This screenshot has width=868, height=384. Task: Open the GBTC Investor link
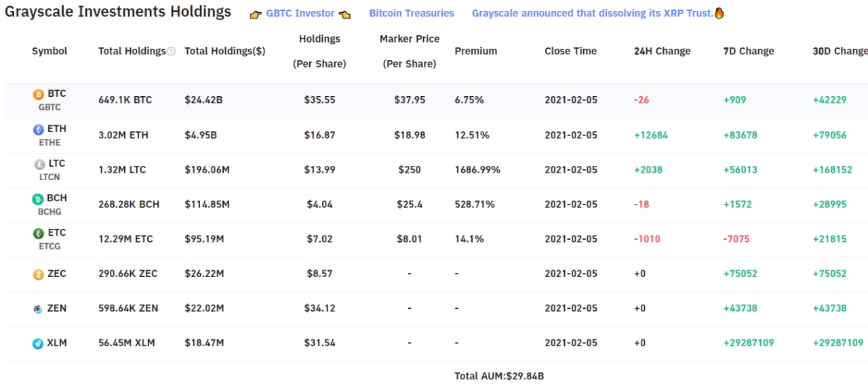(x=300, y=14)
